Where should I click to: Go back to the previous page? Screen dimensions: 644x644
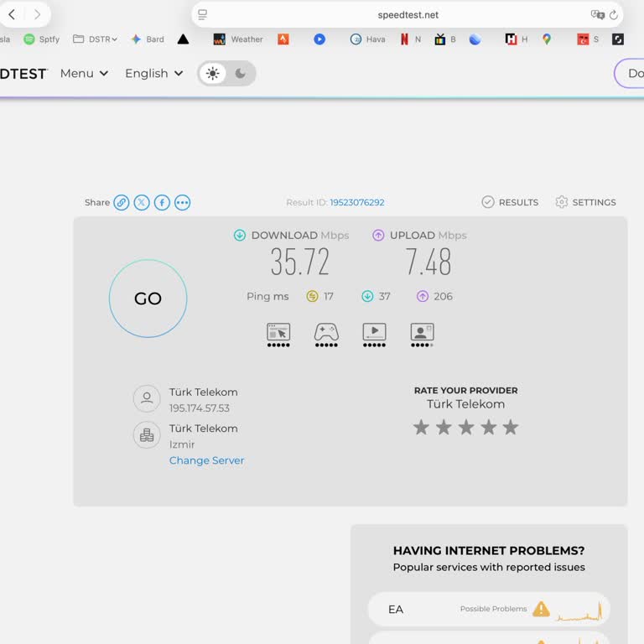12,15
